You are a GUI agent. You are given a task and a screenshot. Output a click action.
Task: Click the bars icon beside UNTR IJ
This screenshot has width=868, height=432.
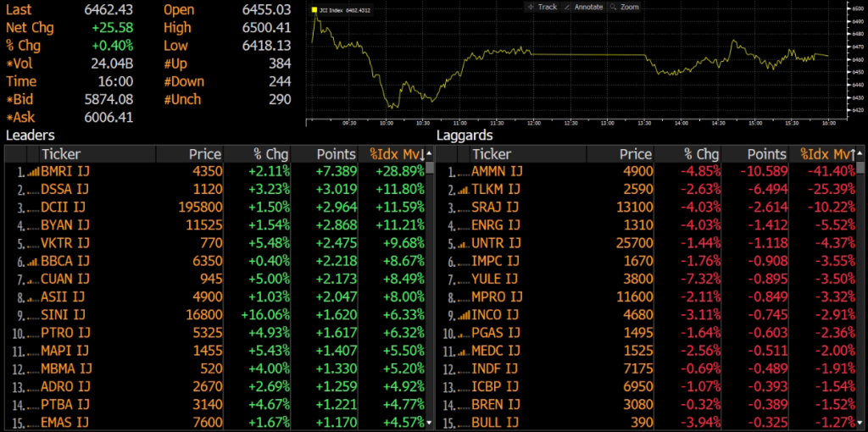pos(464,244)
